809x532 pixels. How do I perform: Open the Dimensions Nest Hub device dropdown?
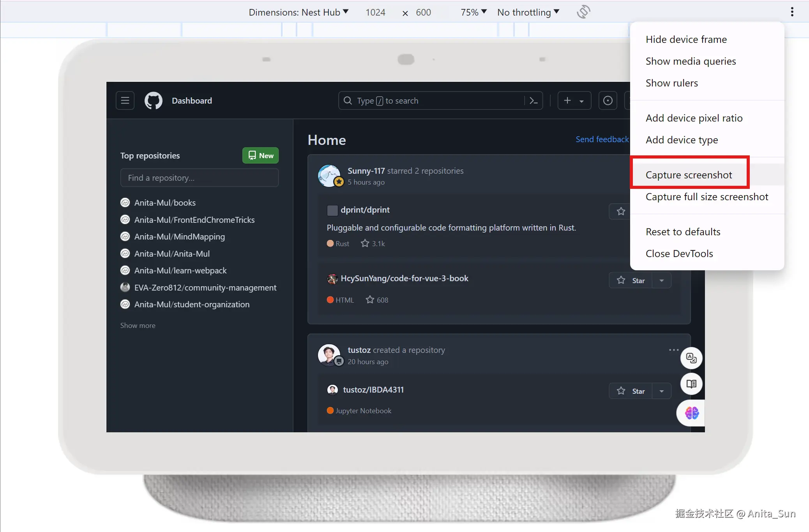pos(299,12)
